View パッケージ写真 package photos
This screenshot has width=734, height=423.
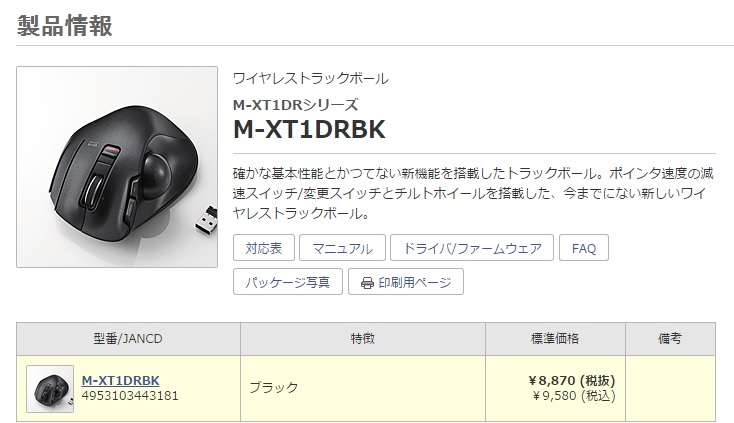point(288,282)
